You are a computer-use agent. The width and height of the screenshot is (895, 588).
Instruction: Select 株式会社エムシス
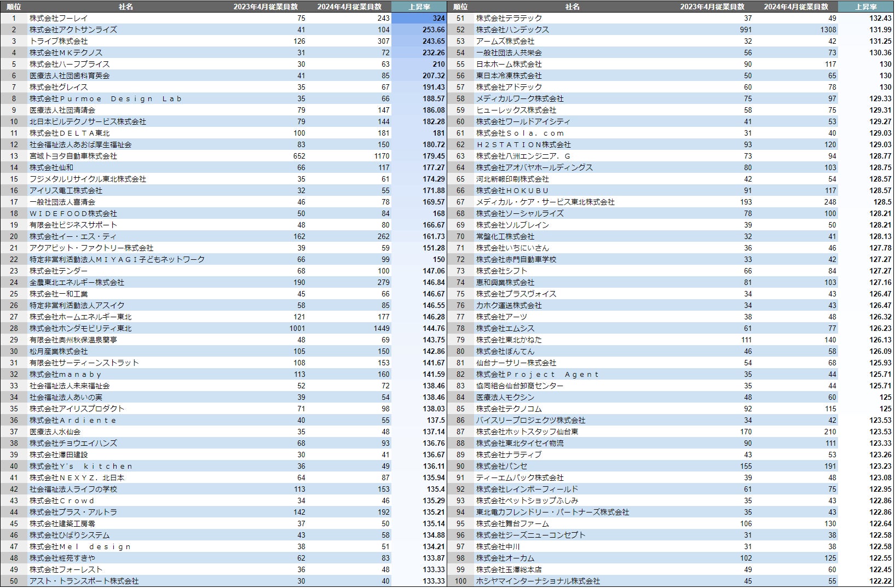tap(505, 328)
